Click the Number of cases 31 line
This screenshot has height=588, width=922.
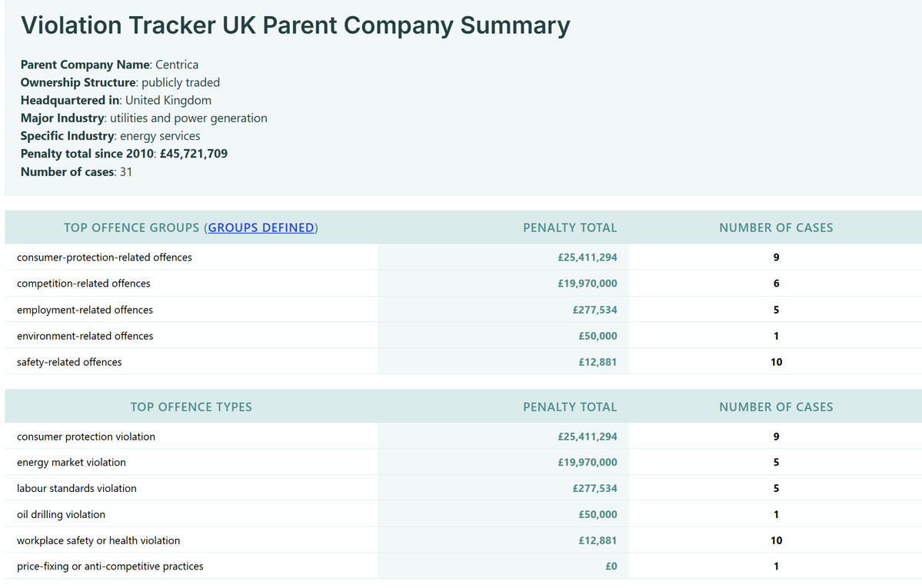coord(76,171)
